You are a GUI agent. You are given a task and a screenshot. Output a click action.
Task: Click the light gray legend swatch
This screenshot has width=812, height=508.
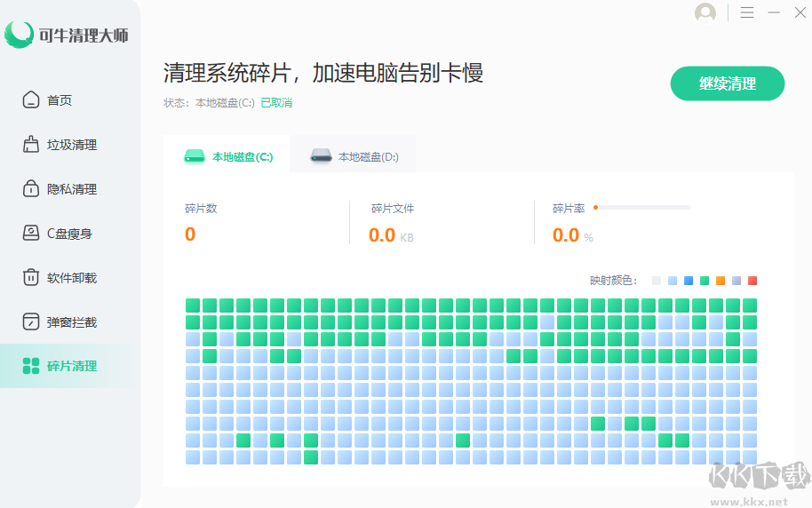[x=657, y=281]
